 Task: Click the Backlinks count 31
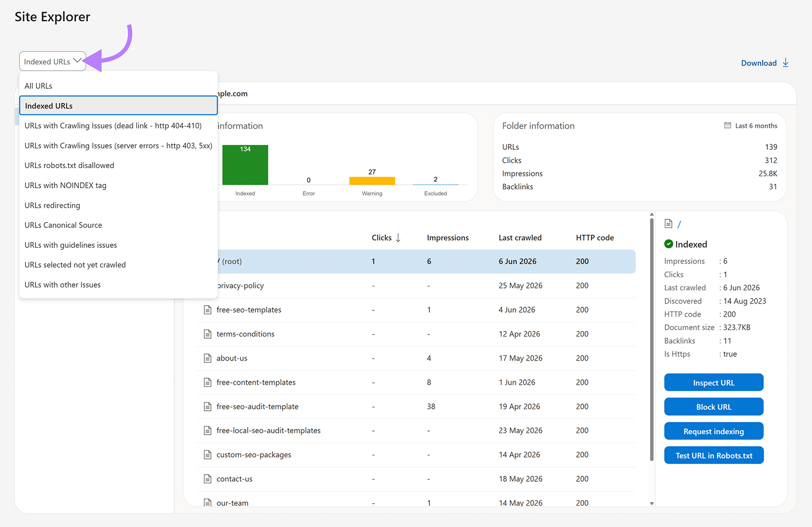point(773,187)
